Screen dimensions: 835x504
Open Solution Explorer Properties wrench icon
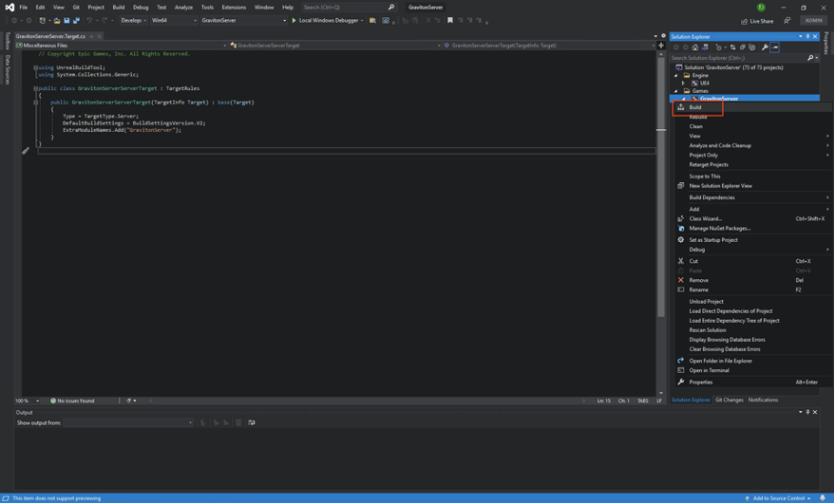click(x=765, y=47)
